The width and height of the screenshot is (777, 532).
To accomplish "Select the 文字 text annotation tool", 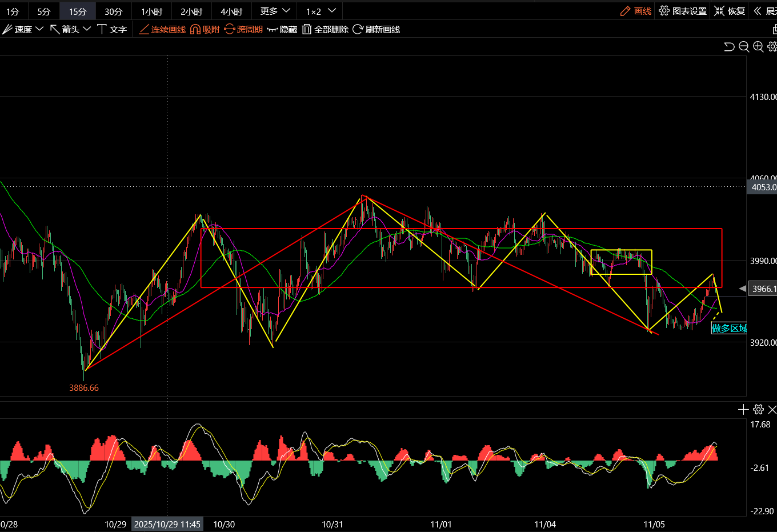I will [x=112, y=29].
